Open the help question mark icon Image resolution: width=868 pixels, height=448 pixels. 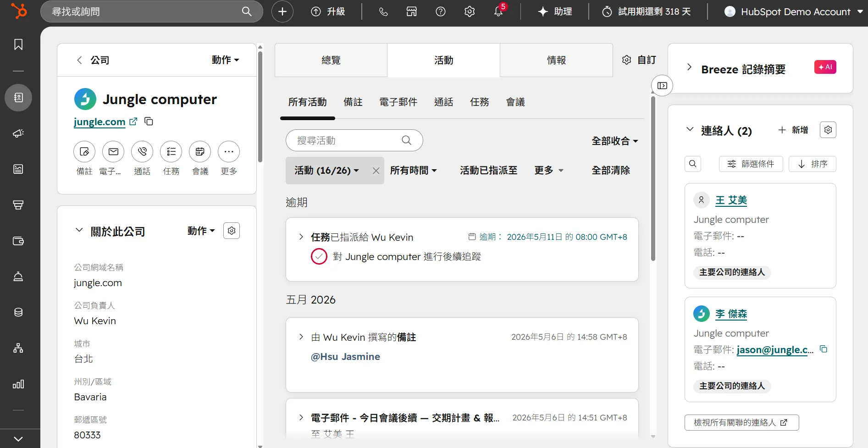441,11
